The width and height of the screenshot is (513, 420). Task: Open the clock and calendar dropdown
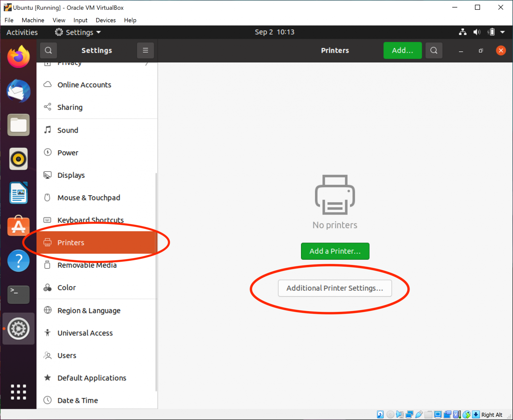pyautogui.click(x=274, y=32)
